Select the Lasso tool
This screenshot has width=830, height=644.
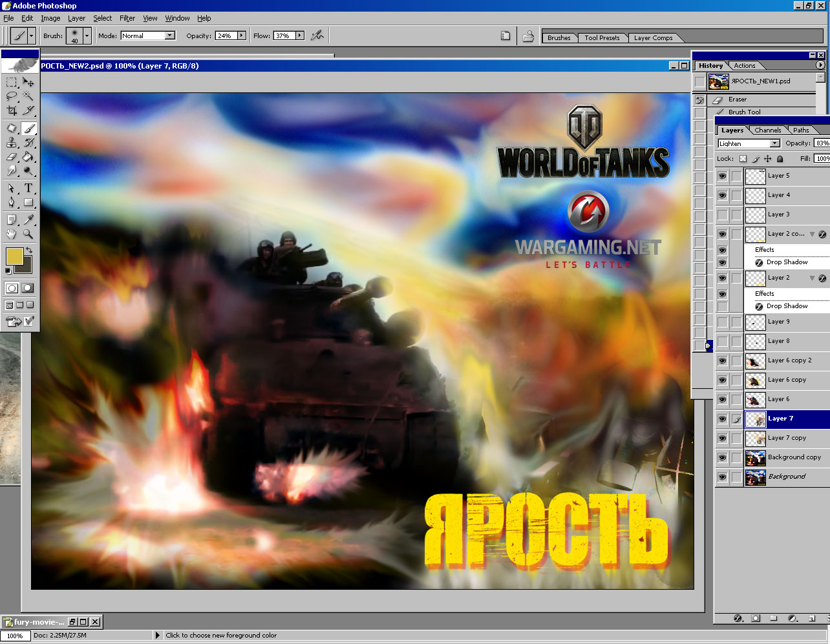tap(12, 96)
